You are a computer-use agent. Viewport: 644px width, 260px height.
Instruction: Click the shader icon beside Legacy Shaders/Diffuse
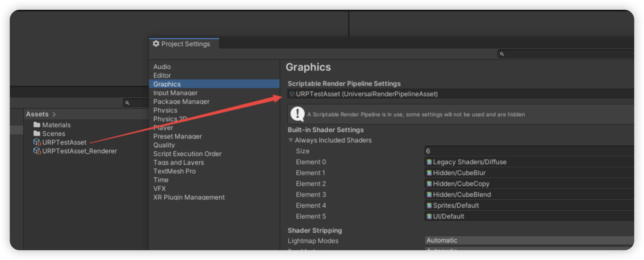(x=429, y=162)
